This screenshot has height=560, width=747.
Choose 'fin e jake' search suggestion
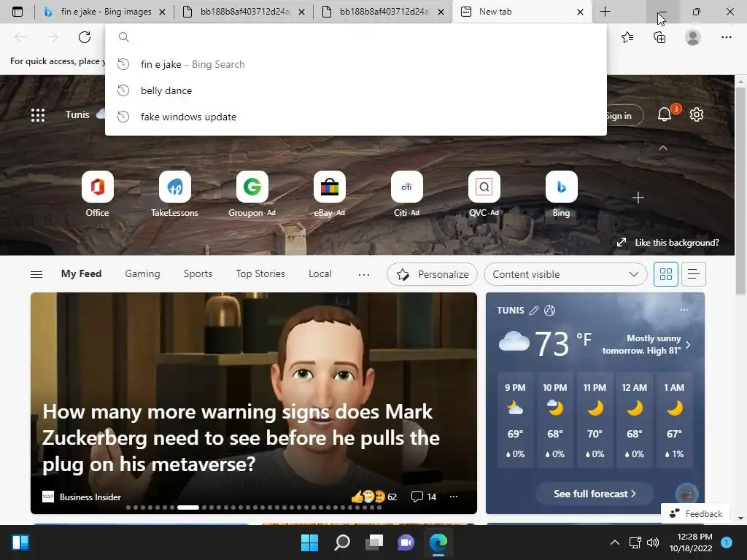pyautogui.click(x=356, y=64)
